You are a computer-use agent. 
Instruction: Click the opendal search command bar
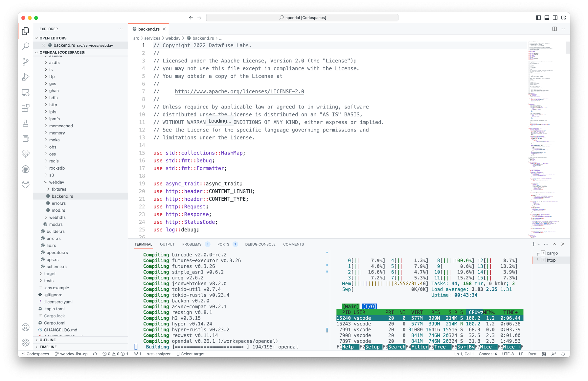click(x=302, y=18)
